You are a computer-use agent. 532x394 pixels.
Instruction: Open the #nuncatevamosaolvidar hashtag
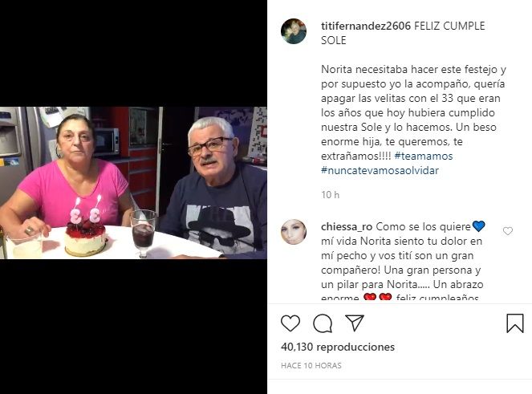point(380,170)
